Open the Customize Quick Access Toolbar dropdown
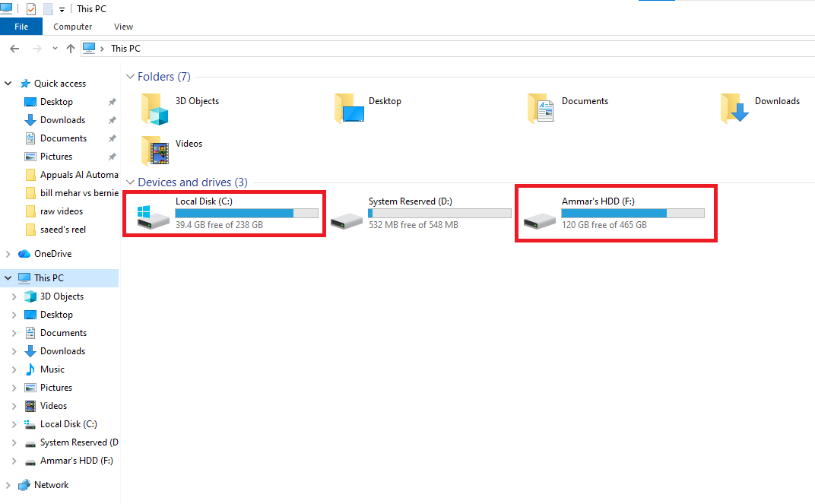This screenshot has height=504, width=815. [62, 9]
